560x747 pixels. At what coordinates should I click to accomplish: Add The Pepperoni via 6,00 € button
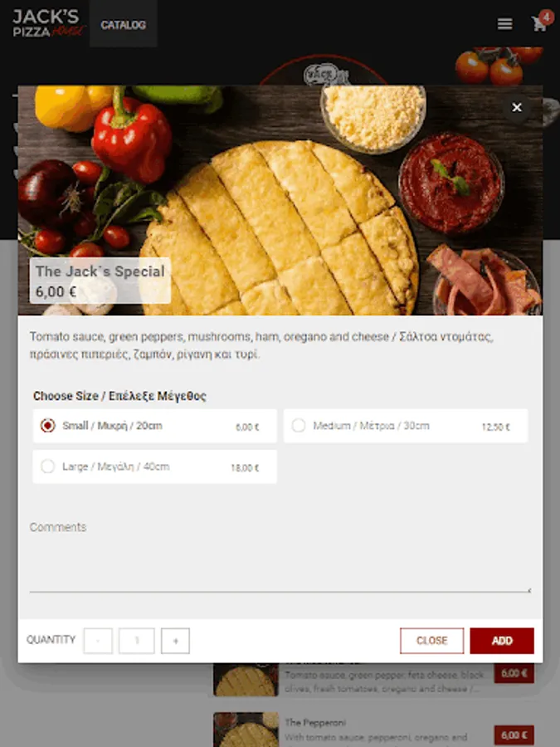pos(514,735)
